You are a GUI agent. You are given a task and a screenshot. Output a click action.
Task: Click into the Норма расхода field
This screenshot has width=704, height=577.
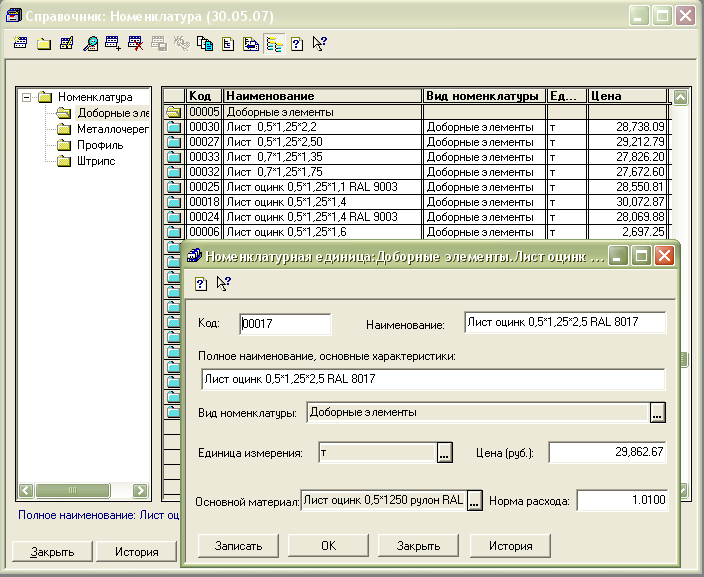(621, 500)
